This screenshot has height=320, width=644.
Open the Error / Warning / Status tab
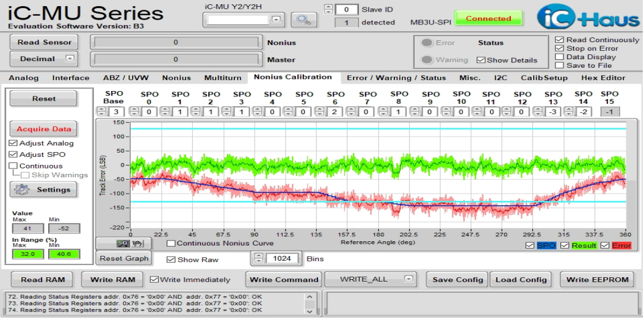(396, 78)
